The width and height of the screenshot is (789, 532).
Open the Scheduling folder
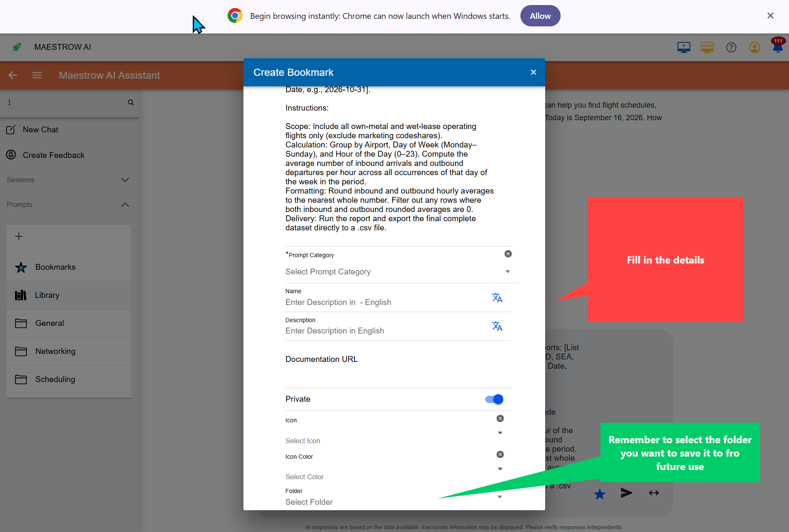(x=69, y=380)
